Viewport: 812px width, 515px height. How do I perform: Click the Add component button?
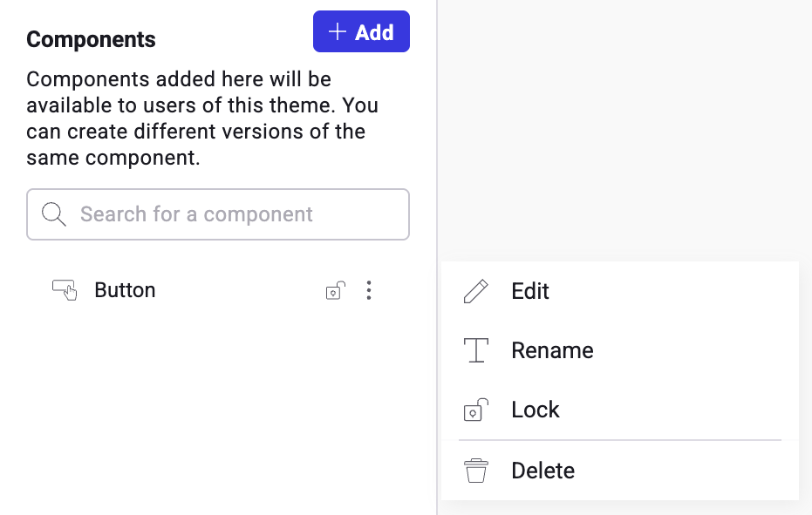pyautogui.click(x=361, y=32)
